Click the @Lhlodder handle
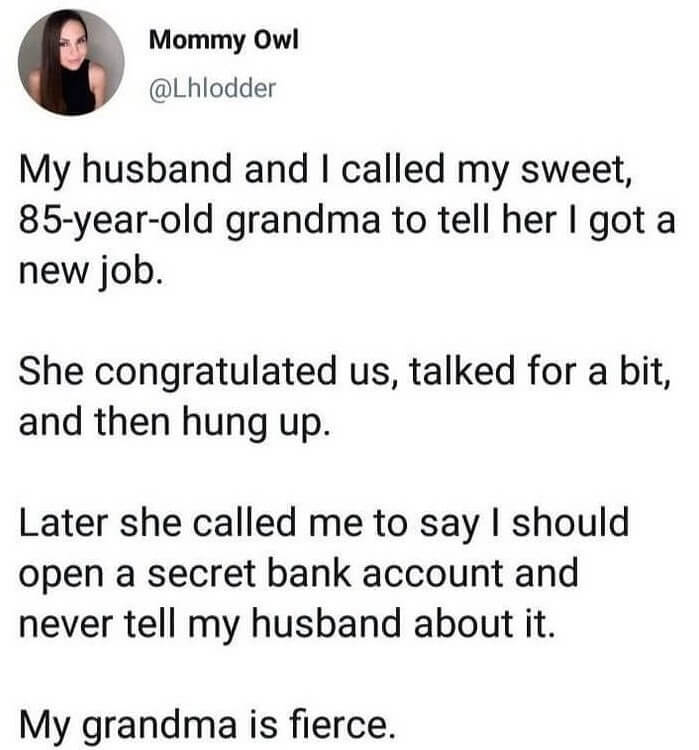Screen dimensions: 699x750 [210, 89]
